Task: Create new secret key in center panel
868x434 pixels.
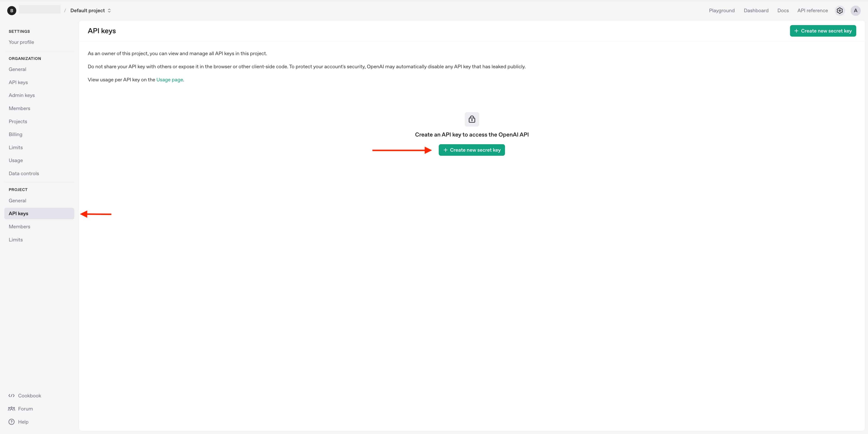Action: (x=471, y=150)
